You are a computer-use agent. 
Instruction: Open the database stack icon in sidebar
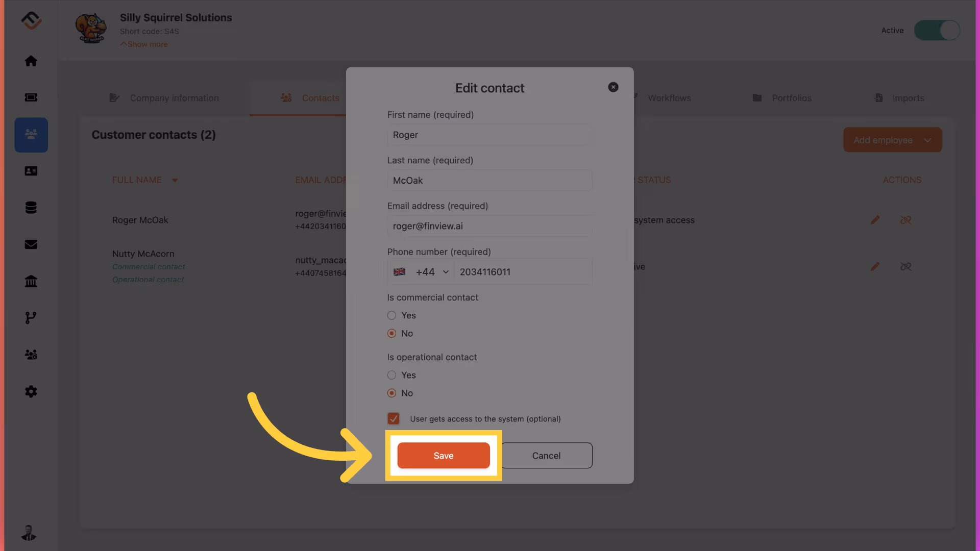[x=31, y=208]
